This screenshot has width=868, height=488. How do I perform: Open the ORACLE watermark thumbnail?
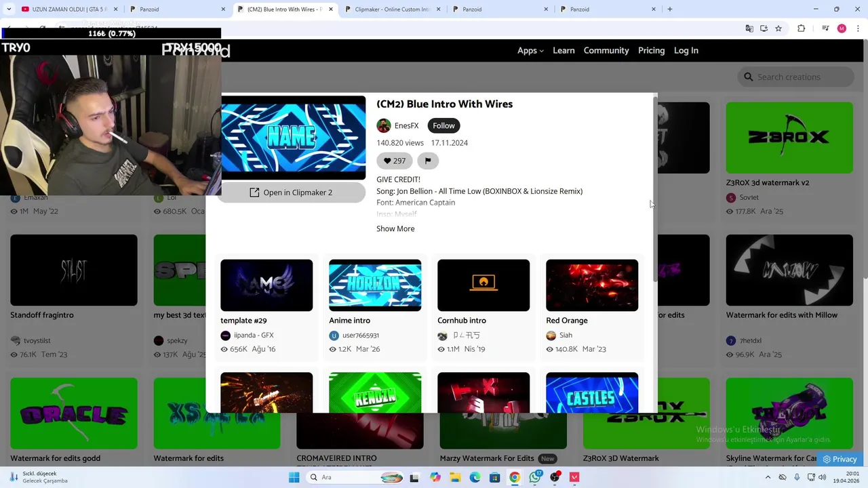tap(74, 413)
